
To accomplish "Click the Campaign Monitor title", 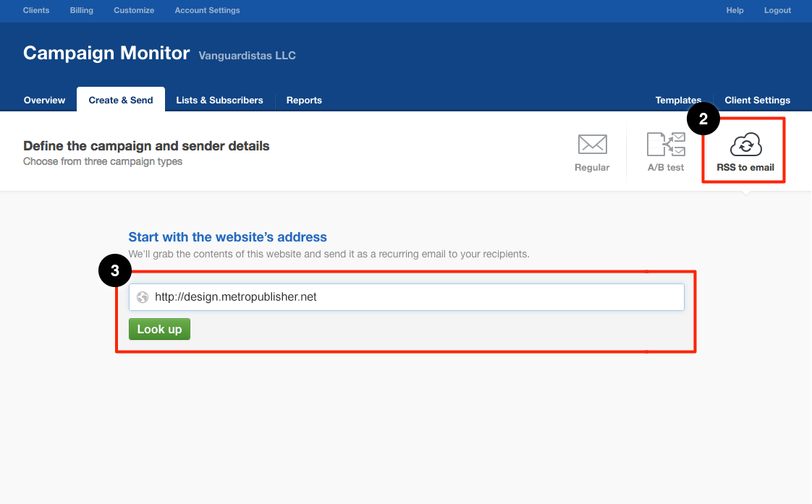I will click(106, 53).
